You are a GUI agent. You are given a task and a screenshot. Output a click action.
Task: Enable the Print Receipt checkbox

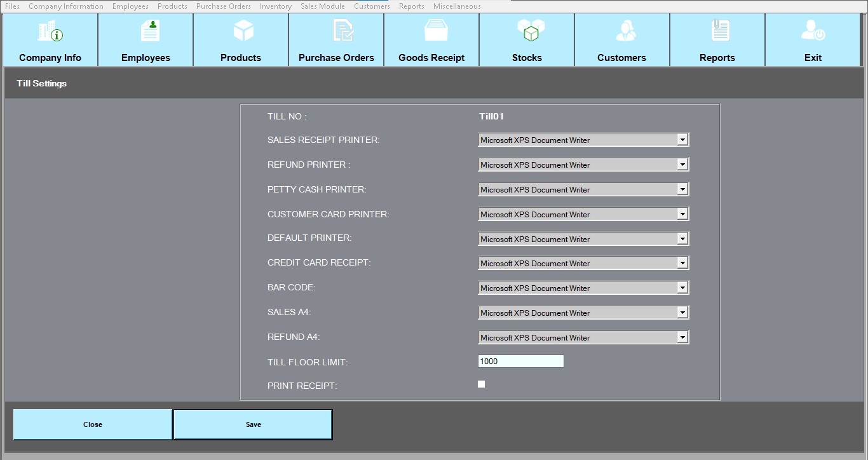tap(481, 384)
